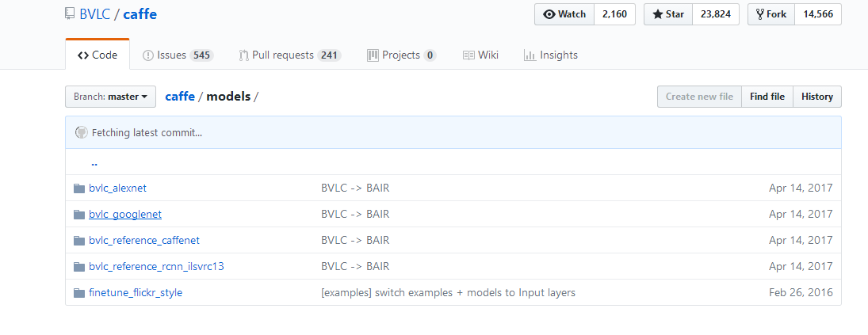868x335 pixels.
Task: Open the switch examples + models commit message
Action: [x=449, y=292]
